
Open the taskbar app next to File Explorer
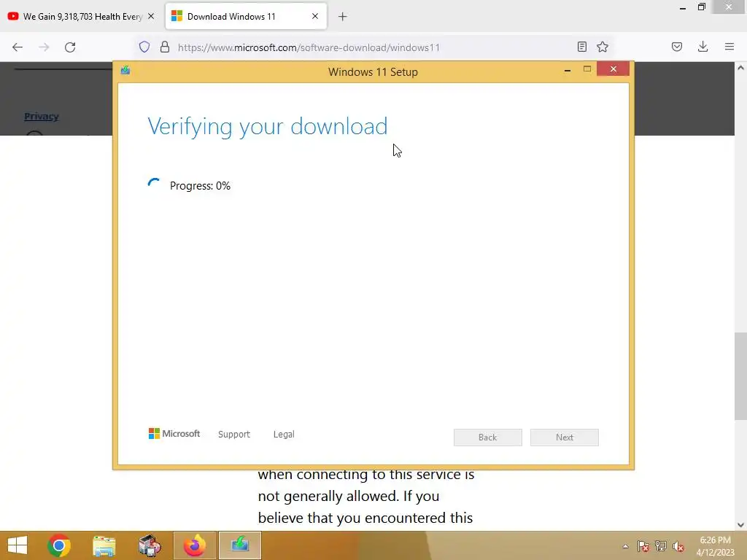point(149,545)
